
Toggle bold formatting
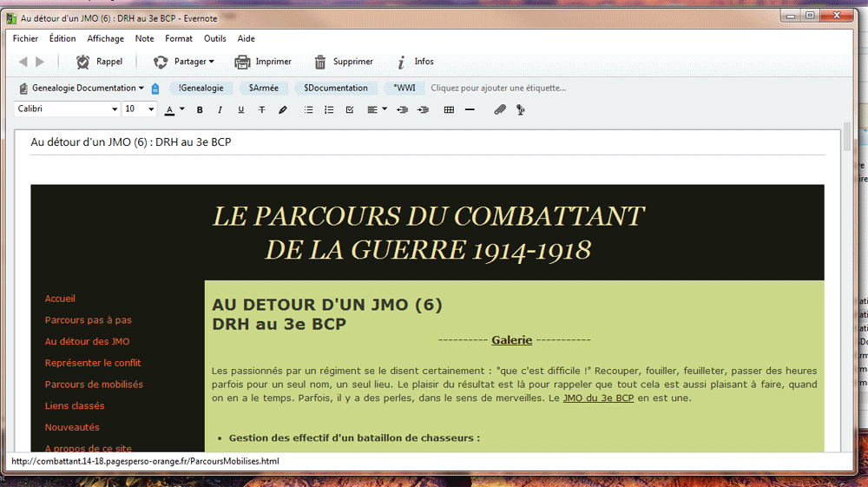point(200,109)
